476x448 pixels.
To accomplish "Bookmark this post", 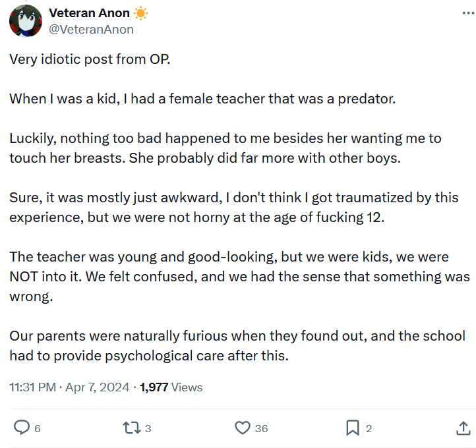I will [353, 428].
